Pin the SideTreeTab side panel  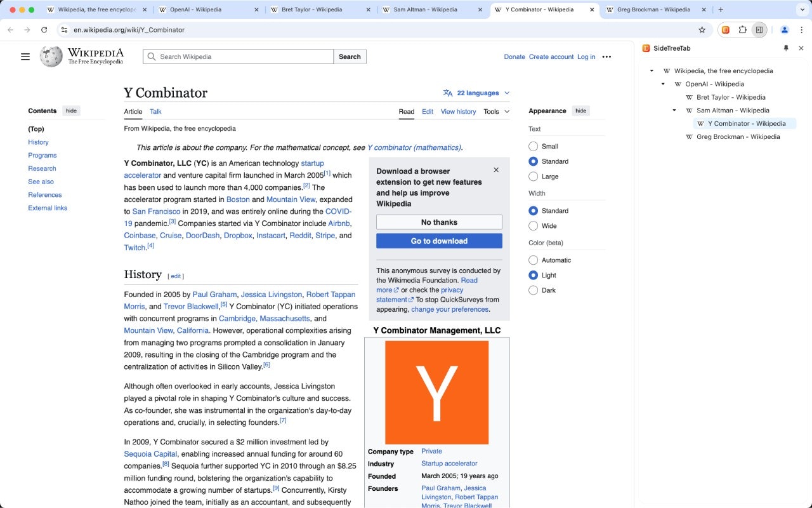786,48
